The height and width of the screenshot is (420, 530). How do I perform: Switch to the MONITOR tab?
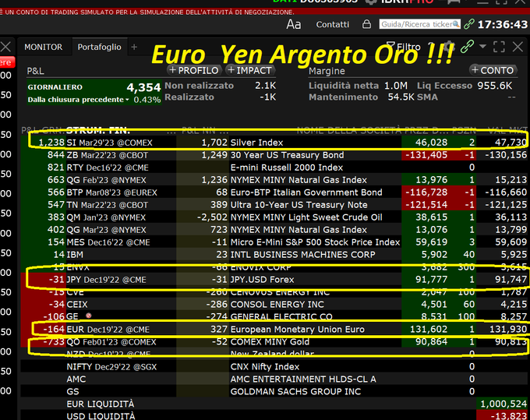pyautogui.click(x=44, y=47)
